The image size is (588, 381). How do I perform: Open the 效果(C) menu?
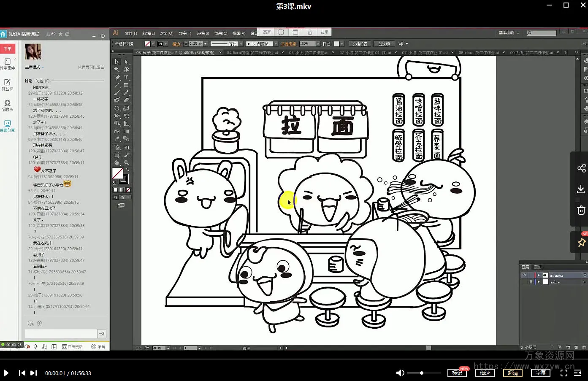pyautogui.click(x=220, y=33)
